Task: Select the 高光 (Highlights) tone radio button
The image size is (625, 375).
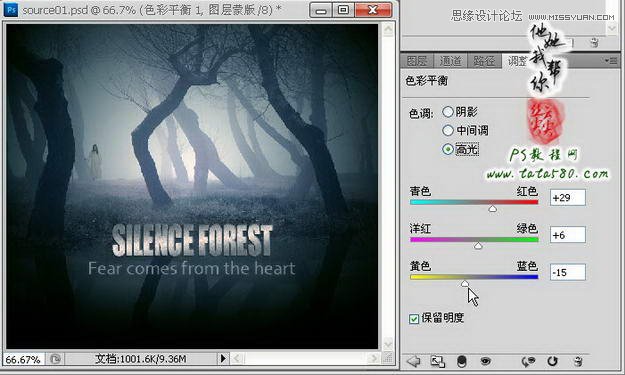Action: pyautogui.click(x=448, y=149)
